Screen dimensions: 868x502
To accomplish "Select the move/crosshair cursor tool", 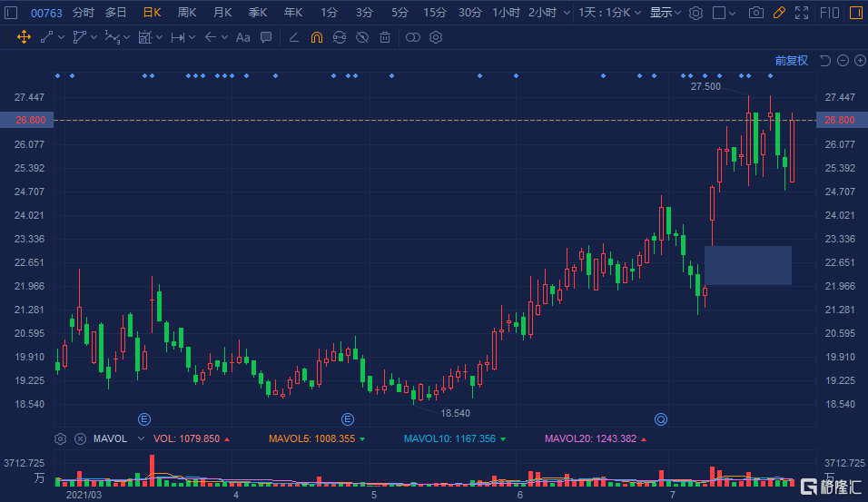I will pyautogui.click(x=24, y=37).
